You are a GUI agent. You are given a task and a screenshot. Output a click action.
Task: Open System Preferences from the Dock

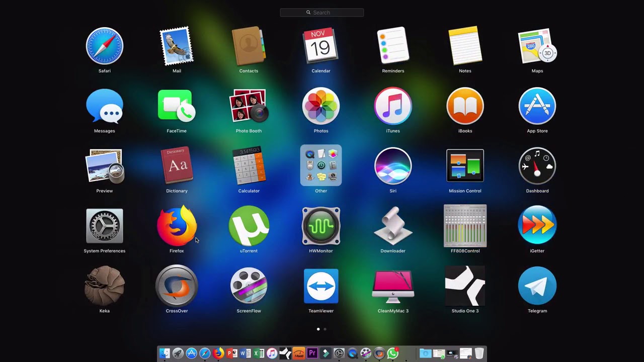tap(339, 353)
